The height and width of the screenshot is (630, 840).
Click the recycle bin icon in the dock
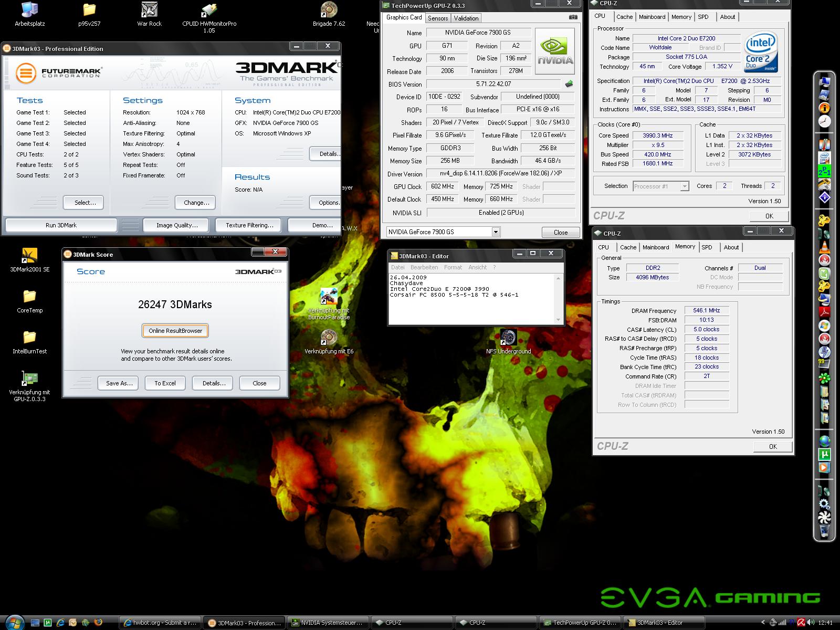pos(824,531)
